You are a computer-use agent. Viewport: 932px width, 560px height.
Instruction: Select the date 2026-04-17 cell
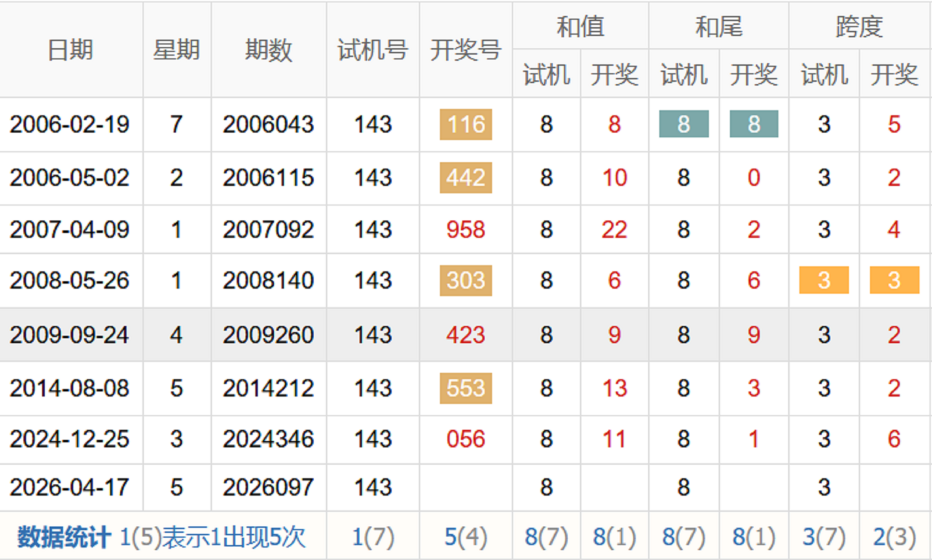tap(70, 488)
